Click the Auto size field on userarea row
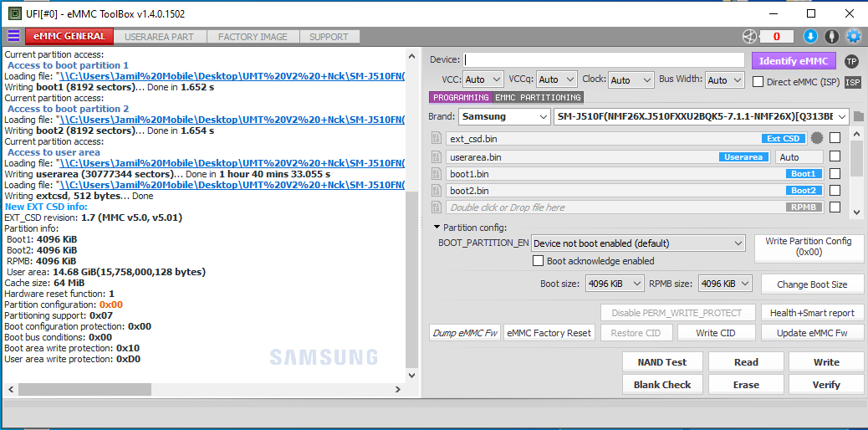 [799, 156]
